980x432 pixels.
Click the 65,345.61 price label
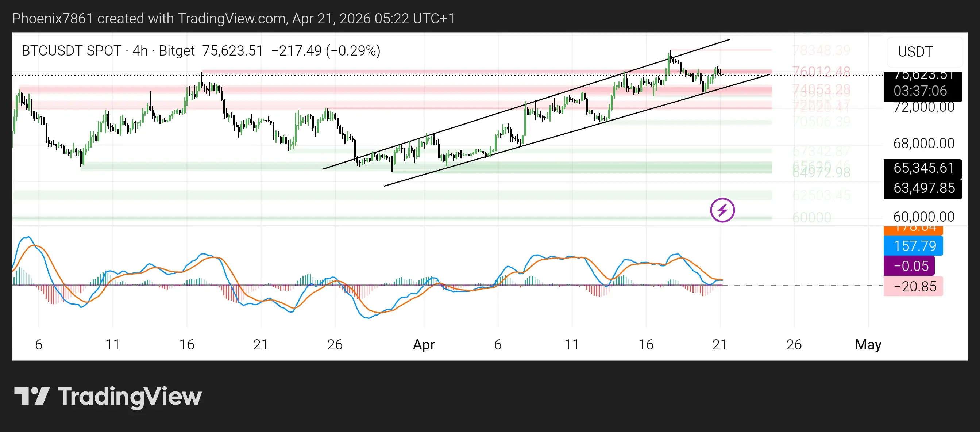tap(923, 168)
